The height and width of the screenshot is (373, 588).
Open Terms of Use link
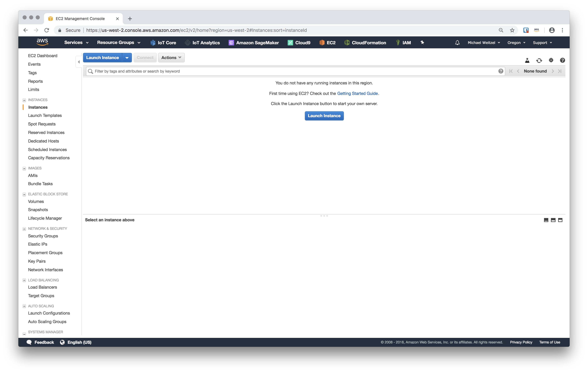(x=549, y=342)
